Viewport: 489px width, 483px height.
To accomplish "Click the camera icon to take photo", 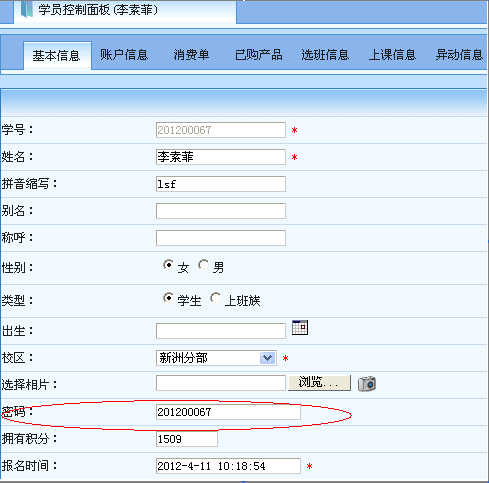I will 367,384.
